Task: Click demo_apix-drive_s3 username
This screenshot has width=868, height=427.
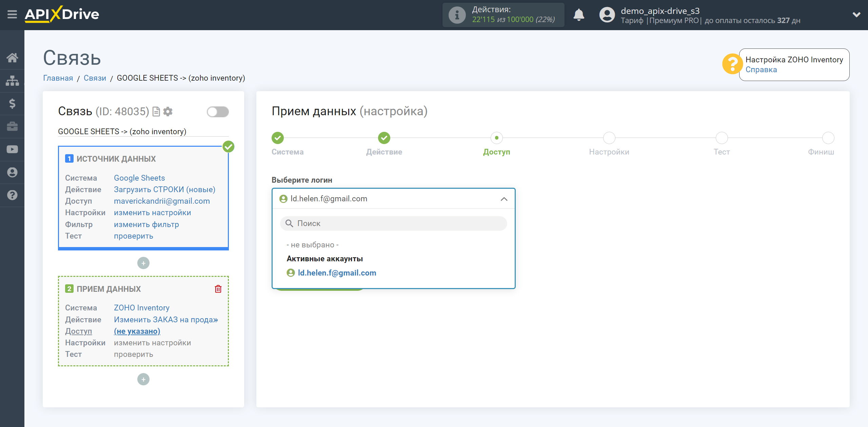Action: coord(660,11)
